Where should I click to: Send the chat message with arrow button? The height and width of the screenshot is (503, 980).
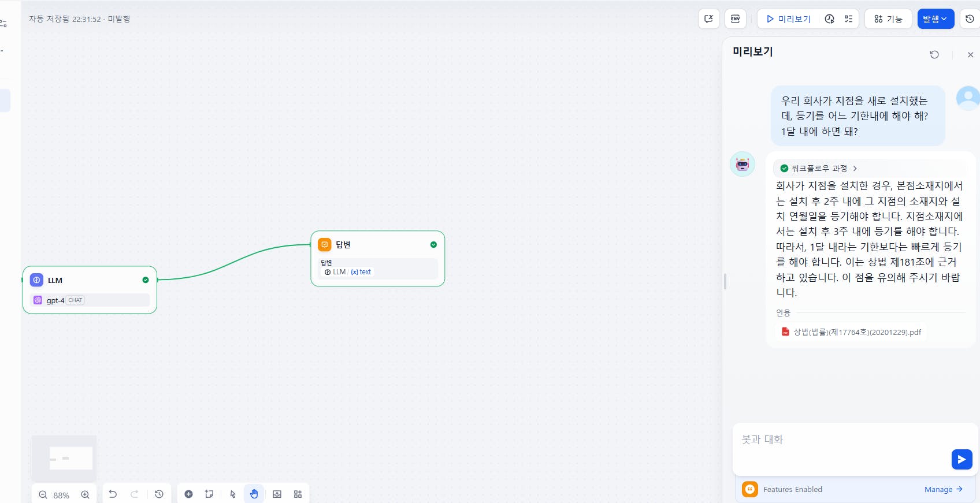(962, 460)
